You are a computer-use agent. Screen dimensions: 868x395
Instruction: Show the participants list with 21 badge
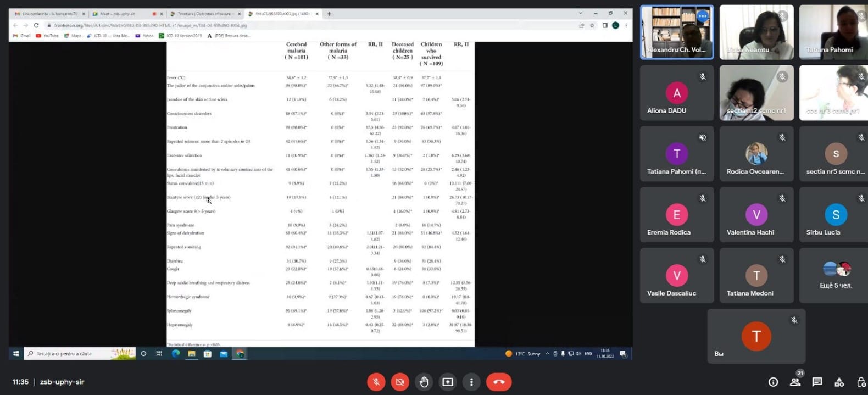(795, 381)
